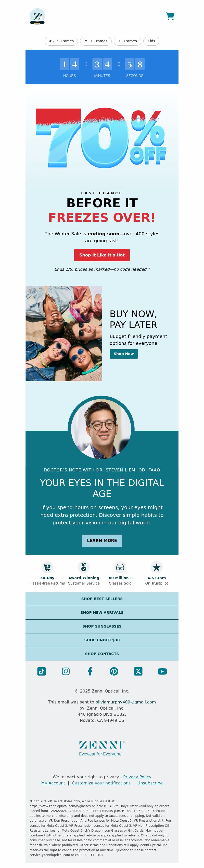
Task: Click the Shop Now button
Action: point(124,354)
